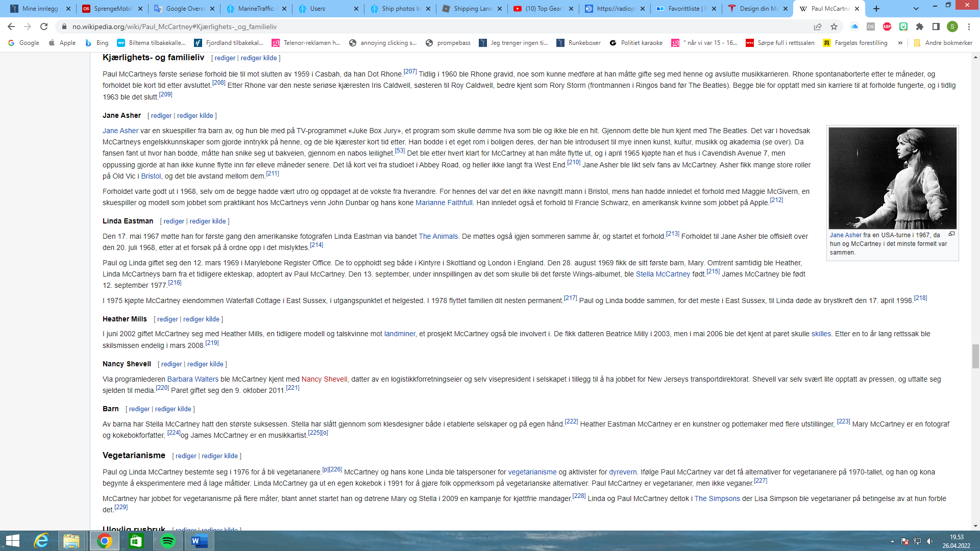Share this page from address bar
The image size is (980, 551).
point(818,27)
